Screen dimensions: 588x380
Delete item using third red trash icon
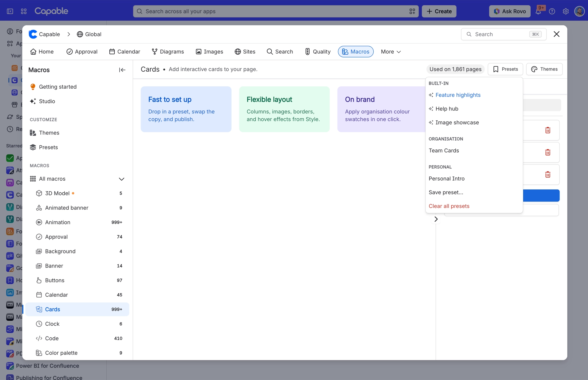click(x=548, y=174)
